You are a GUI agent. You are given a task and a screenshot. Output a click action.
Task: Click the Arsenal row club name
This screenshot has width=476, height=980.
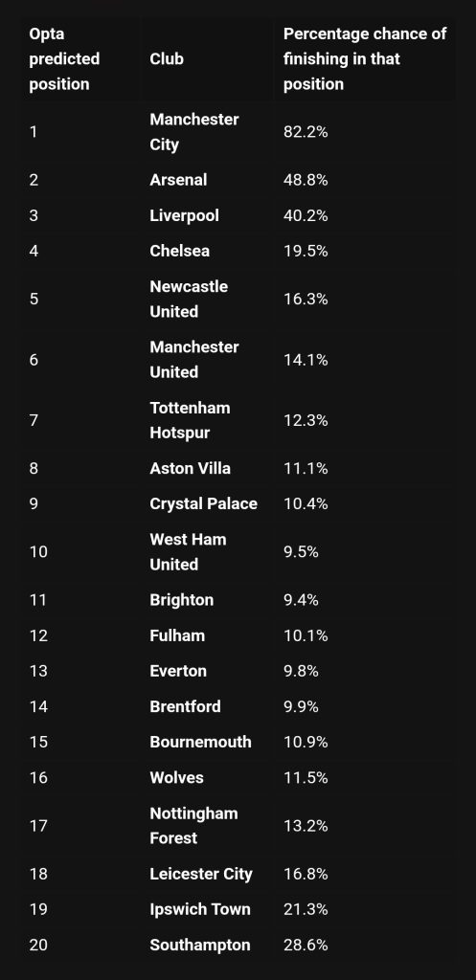tap(178, 180)
